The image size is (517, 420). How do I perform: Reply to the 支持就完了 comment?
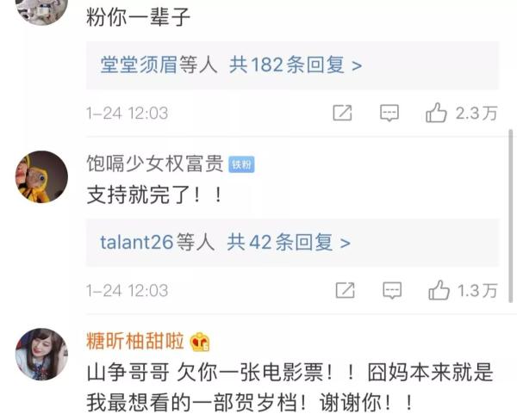click(x=392, y=291)
